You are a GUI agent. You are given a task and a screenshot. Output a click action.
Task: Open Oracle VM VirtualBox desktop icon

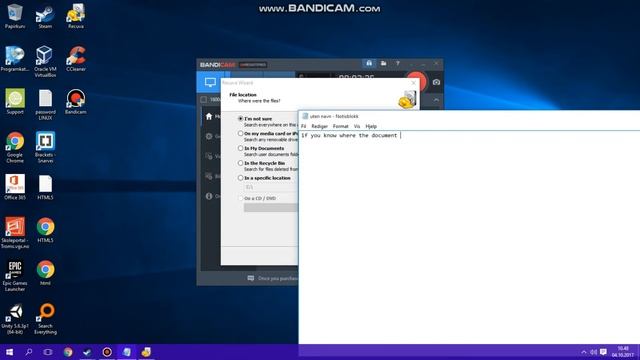point(45,61)
